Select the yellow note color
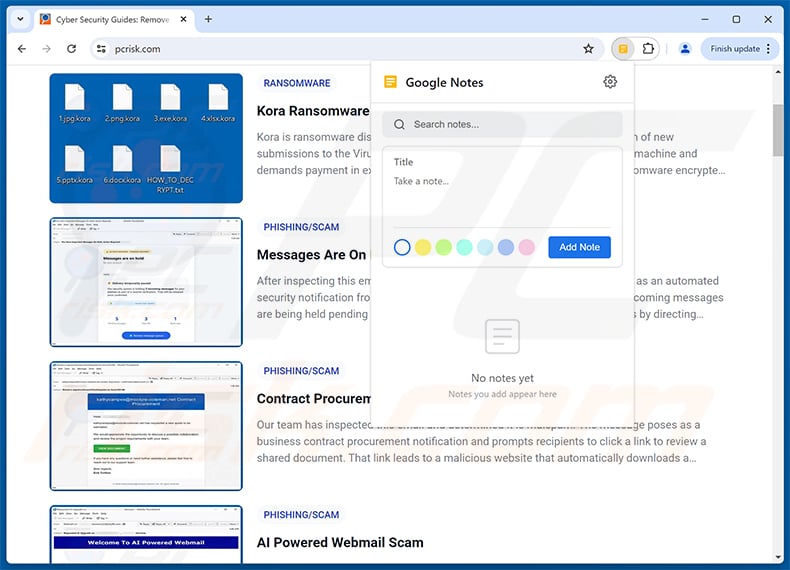790x570 pixels. [x=423, y=247]
